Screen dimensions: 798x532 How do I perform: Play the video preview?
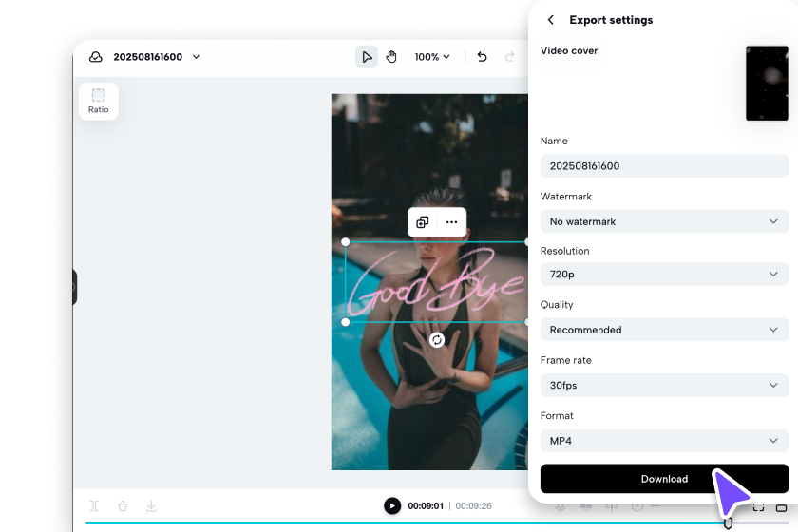coord(391,505)
